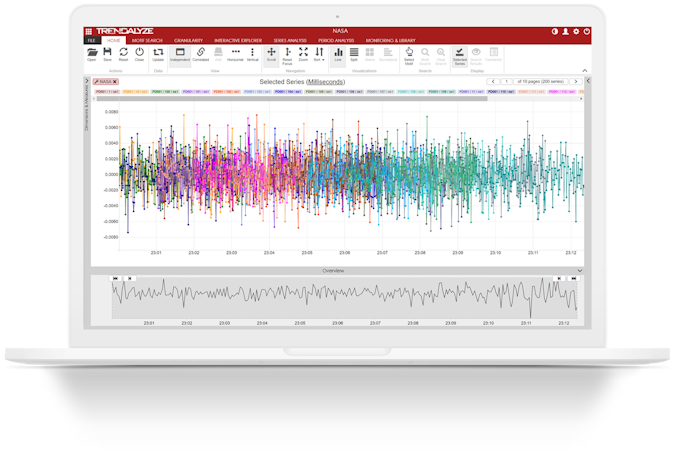Select the Split visualization
Image resolution: width=675 pixels, height=450 pixels.
(354, 54)
